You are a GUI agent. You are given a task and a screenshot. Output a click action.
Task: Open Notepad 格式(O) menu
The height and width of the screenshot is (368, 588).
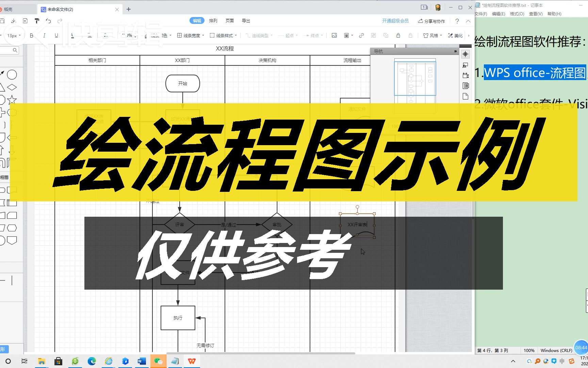[517, 14]
